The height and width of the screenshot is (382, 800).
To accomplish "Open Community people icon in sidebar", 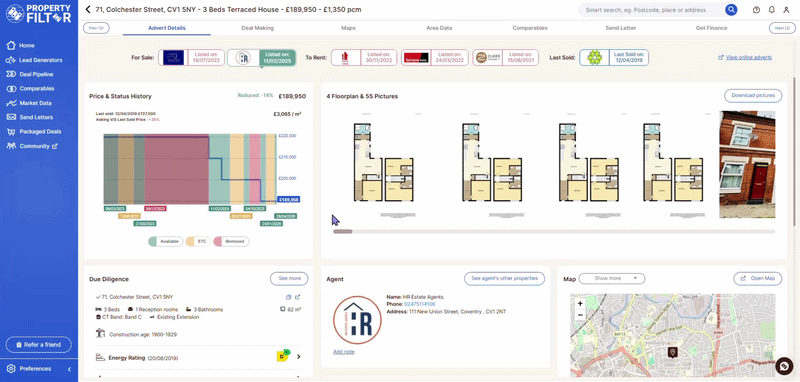I will pyautogui.click(x=11, y=146).
